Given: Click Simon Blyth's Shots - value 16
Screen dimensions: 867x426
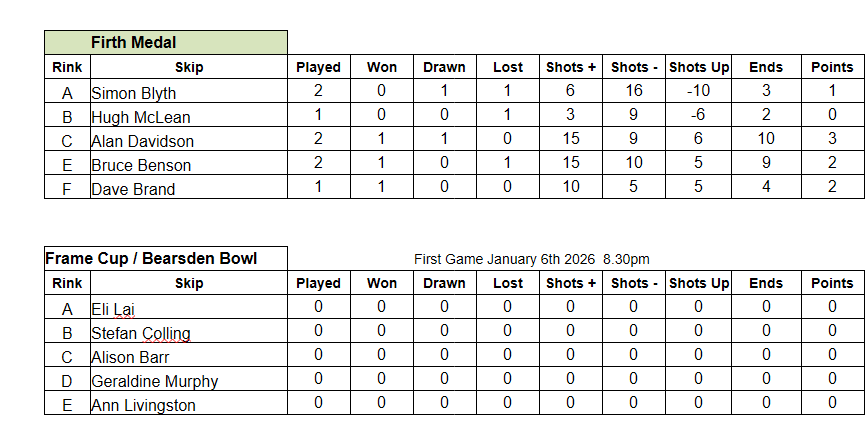Looking at the screenshot, I should (633, 92).
